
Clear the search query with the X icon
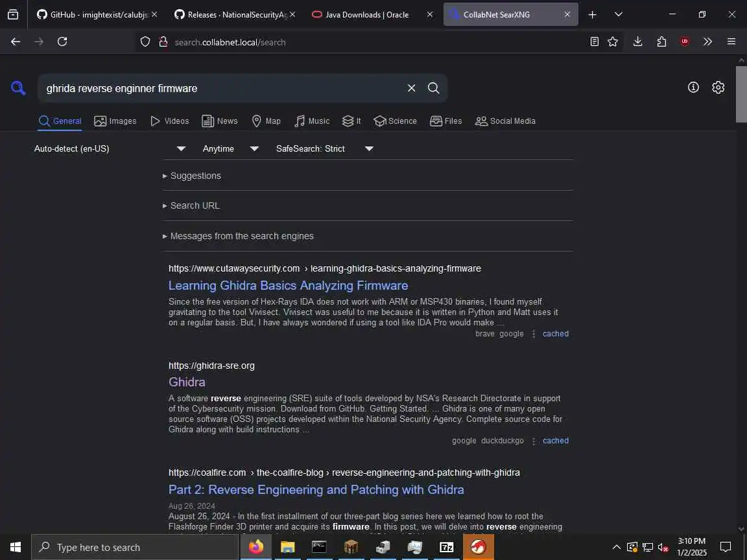(x=411, y=88)
